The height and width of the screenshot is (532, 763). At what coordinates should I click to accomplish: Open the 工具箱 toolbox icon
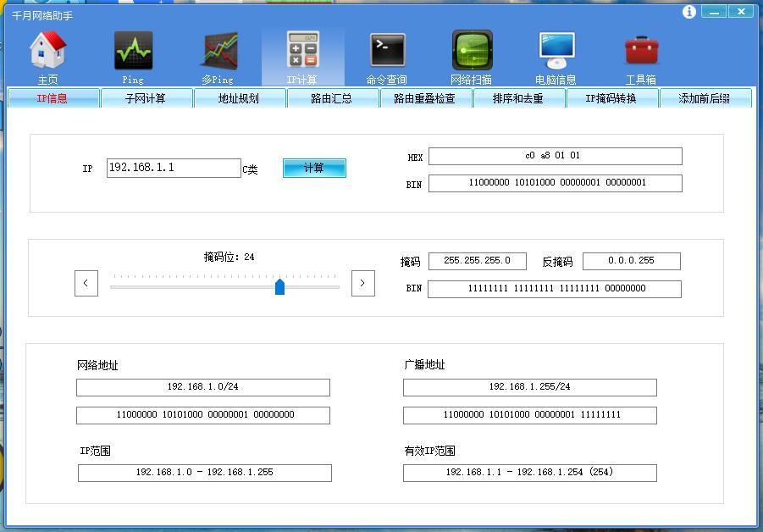[641, 53]
